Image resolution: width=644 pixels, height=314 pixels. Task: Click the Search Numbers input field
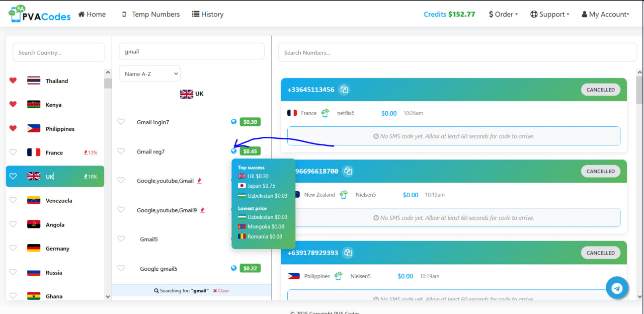(x=457, y=52)
